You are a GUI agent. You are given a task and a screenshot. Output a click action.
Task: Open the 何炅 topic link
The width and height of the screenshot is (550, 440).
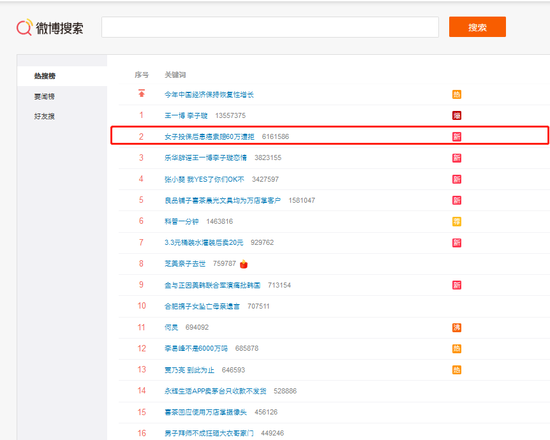[x=171, y=327]
